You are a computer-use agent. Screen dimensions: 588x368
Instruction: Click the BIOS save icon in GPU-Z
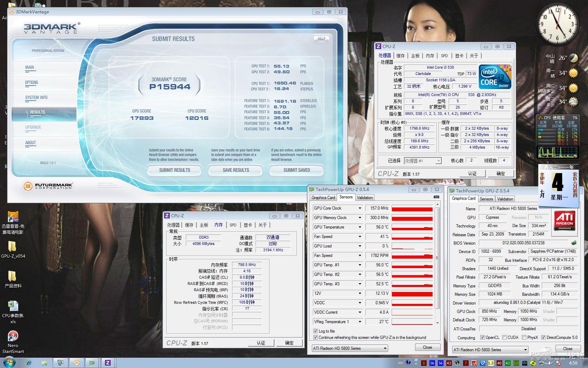click(574, 243)
